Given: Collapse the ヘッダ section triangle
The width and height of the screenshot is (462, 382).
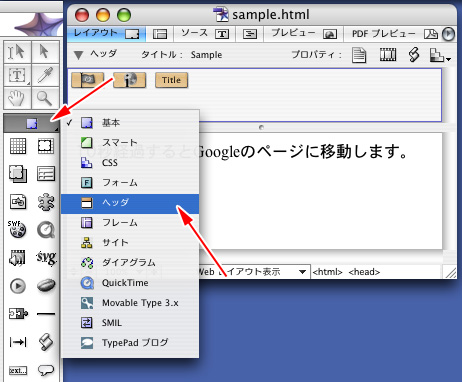Looking at the screenshot, I should [78, 55].
